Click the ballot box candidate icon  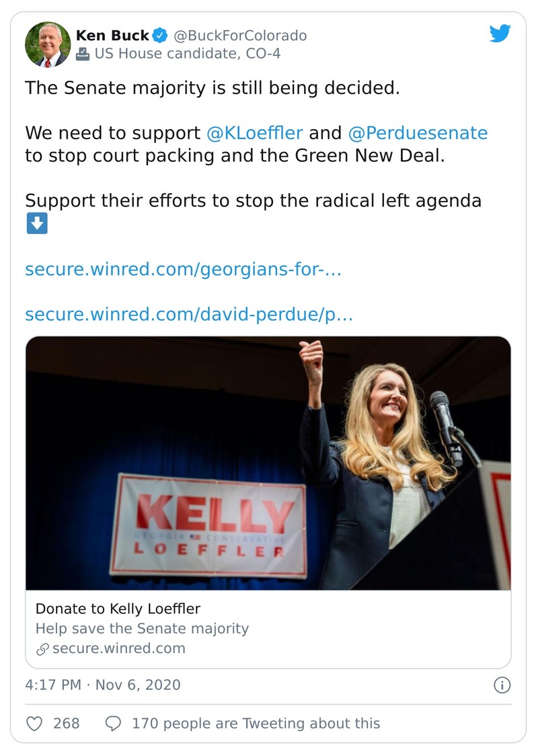[x=83, y=54]
